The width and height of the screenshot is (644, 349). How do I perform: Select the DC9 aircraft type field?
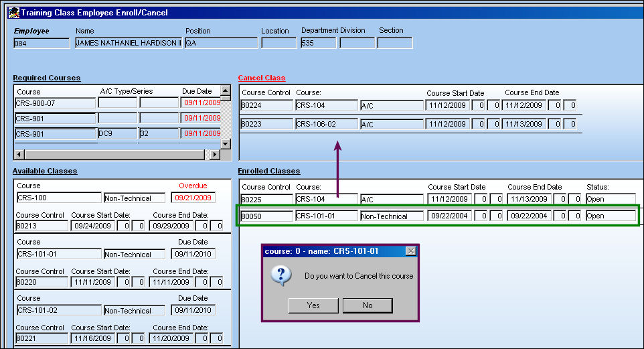click(117, 133)
